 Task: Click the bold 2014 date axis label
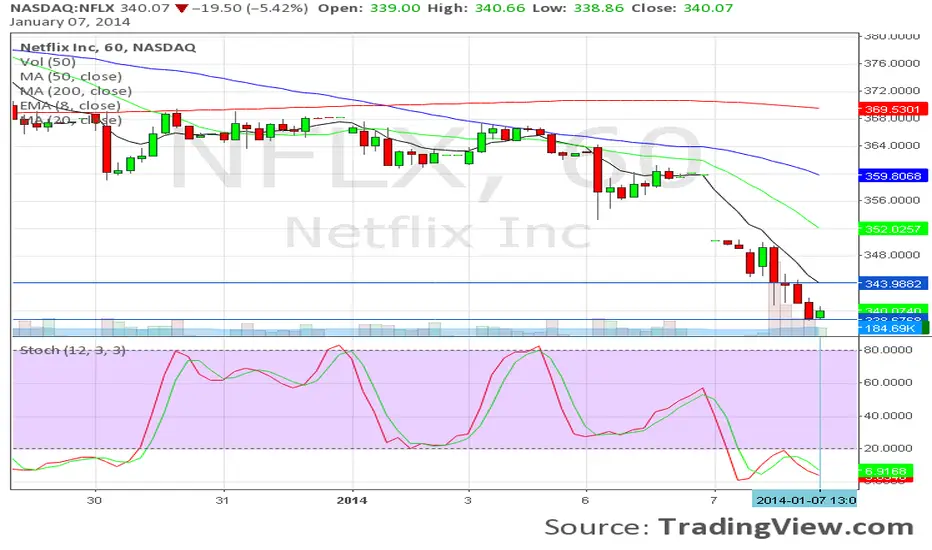coord(352,500)
